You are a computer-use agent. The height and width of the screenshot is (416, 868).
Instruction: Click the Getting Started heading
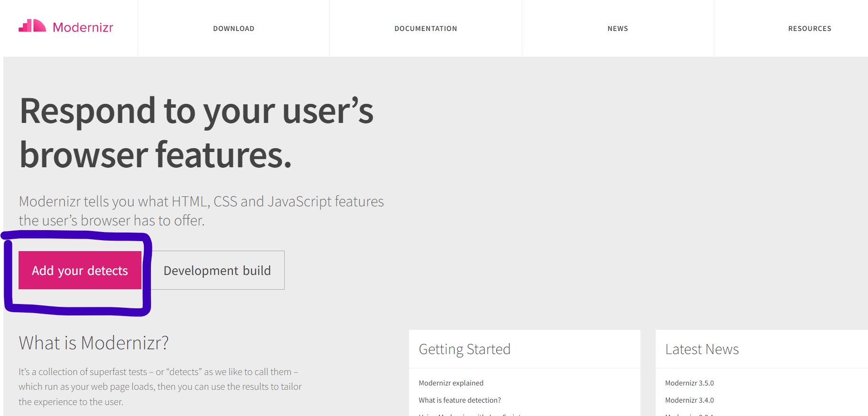(464, 349)
